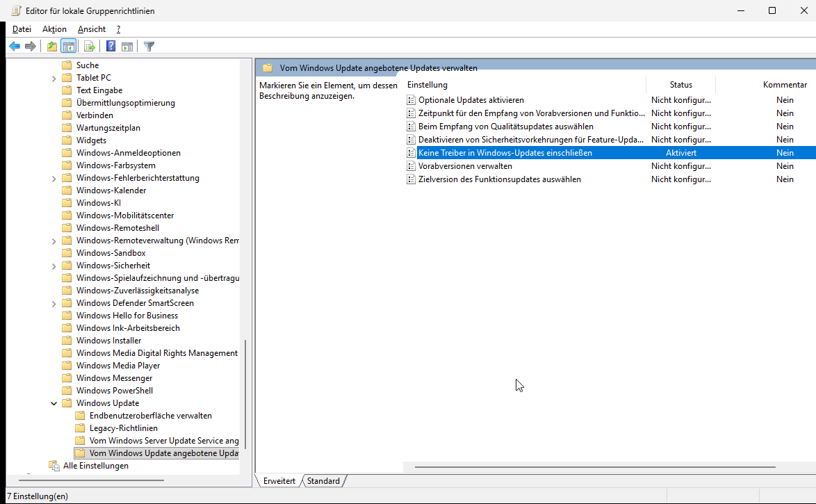Viewport: 816px width, 504px height.
Task: Click the tree pane horizontal scrollbar
Action: click(91, 480)
